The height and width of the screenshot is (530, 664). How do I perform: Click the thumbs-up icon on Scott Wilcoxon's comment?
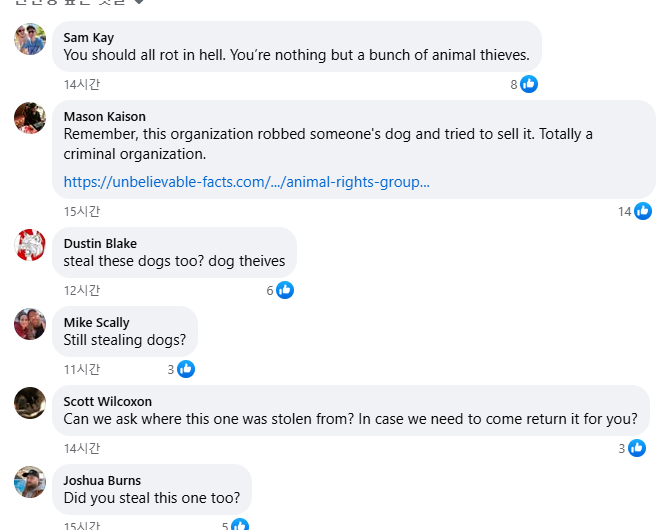click(x=637, y=448)
